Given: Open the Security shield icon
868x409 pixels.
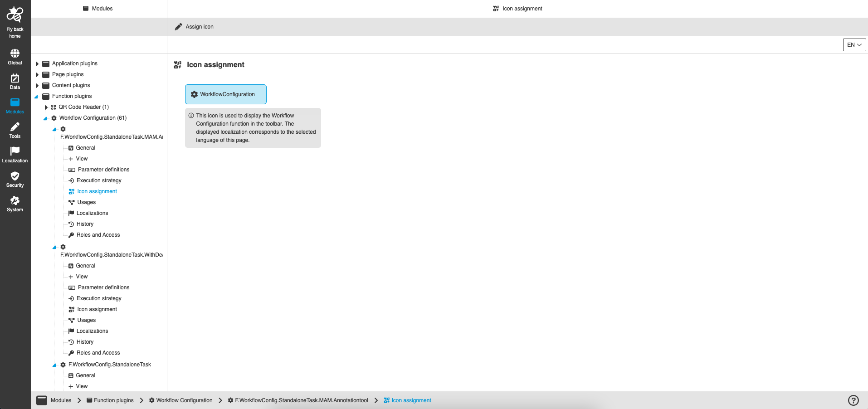Looking at the screenshot, I should [15, 176].
